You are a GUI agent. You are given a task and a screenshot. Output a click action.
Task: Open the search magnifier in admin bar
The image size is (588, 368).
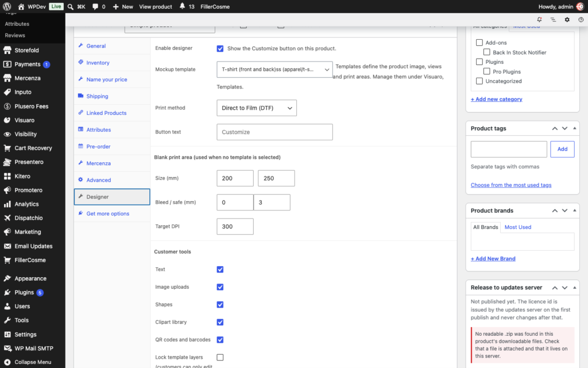point(70,6)
